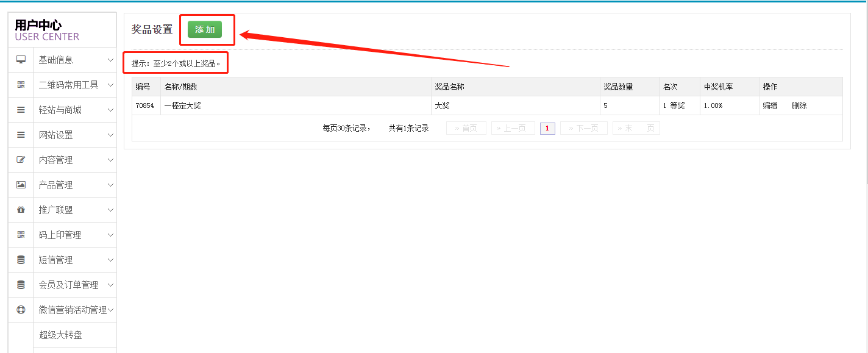Click the gift icon beside 推广联盟

pyautogui.click(x=21, y=210)
